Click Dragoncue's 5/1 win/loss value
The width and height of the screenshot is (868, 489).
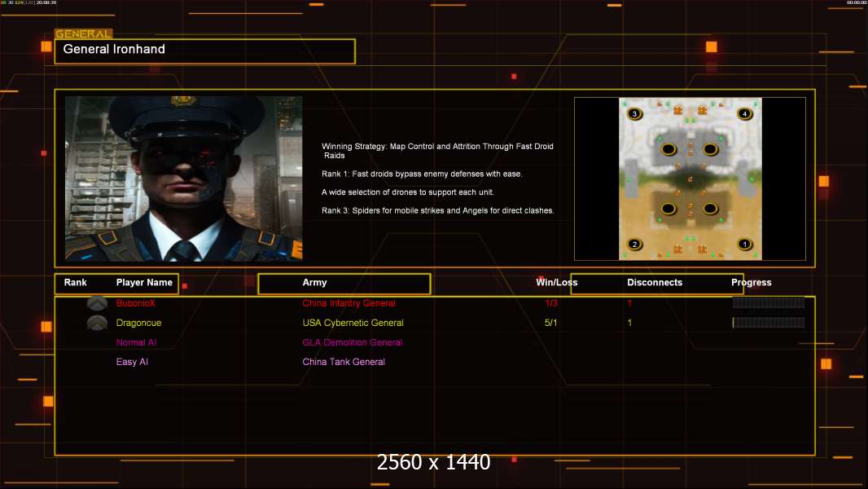[550, 323]
